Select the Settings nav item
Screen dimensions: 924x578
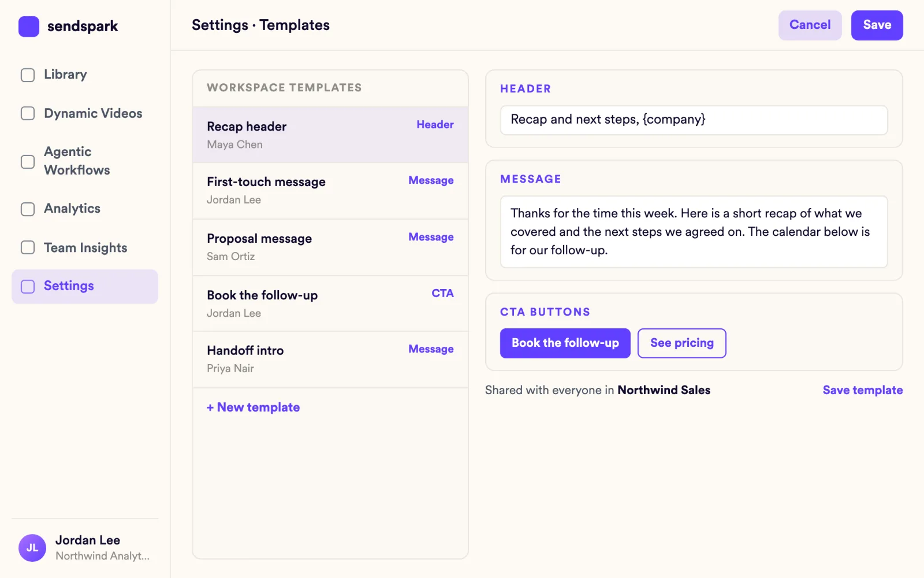coord(85,287)
